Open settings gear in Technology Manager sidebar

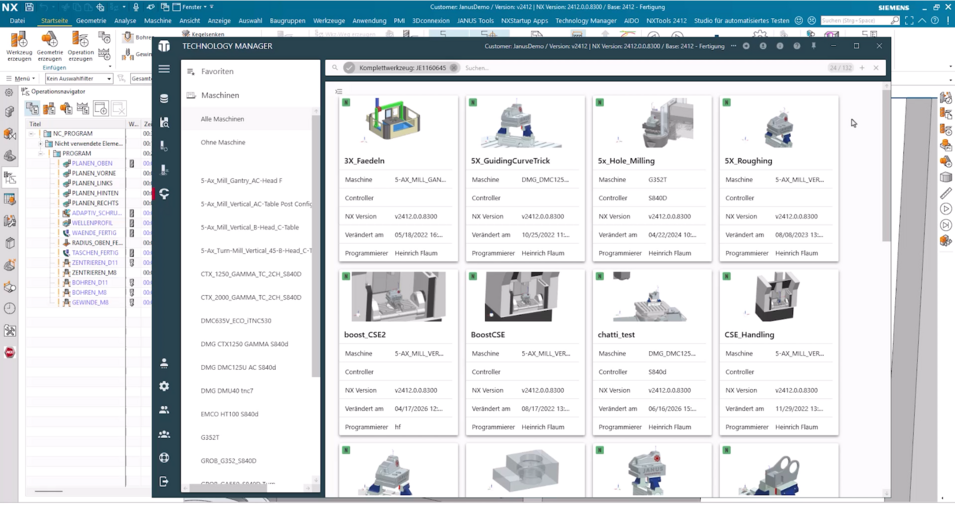pos(164,386)
